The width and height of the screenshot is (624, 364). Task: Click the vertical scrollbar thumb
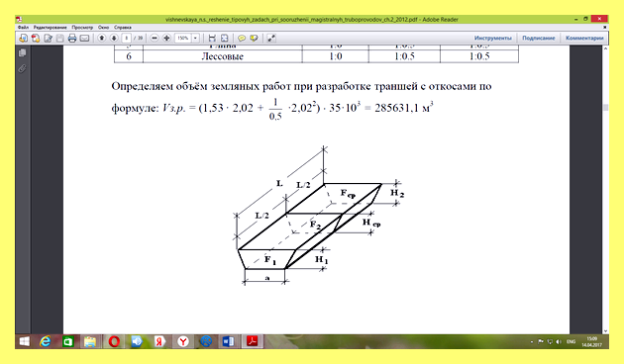tap(606, 107)
